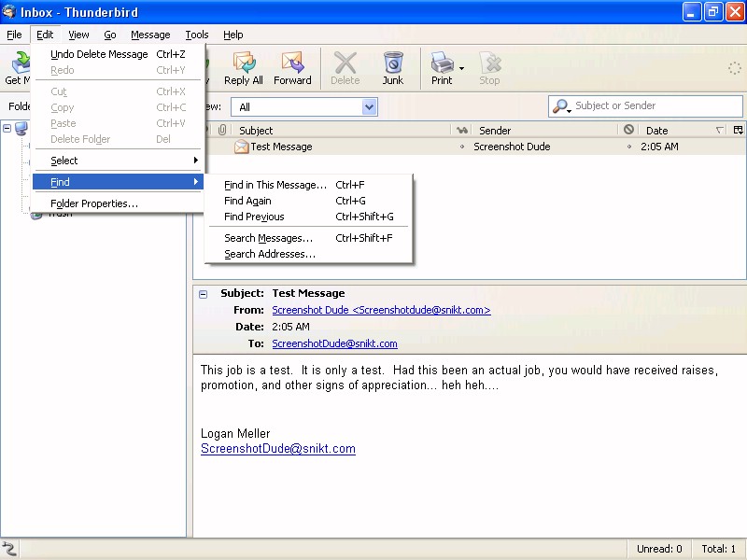Click the Print toolbar icon

[x=442, y=68]
